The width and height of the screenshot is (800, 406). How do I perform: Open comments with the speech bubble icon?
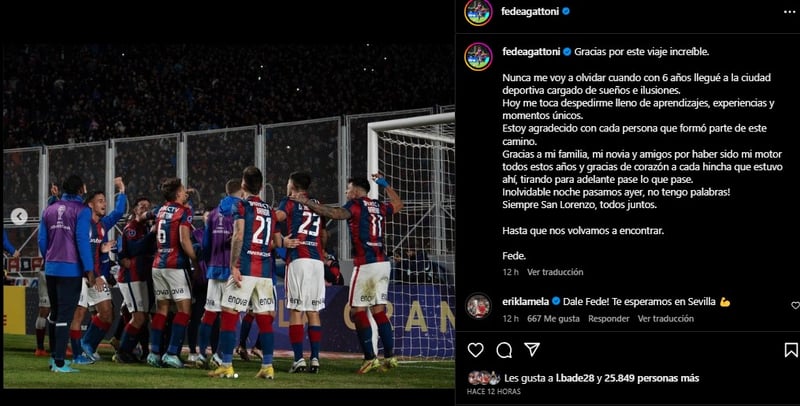tap(504, 350)
